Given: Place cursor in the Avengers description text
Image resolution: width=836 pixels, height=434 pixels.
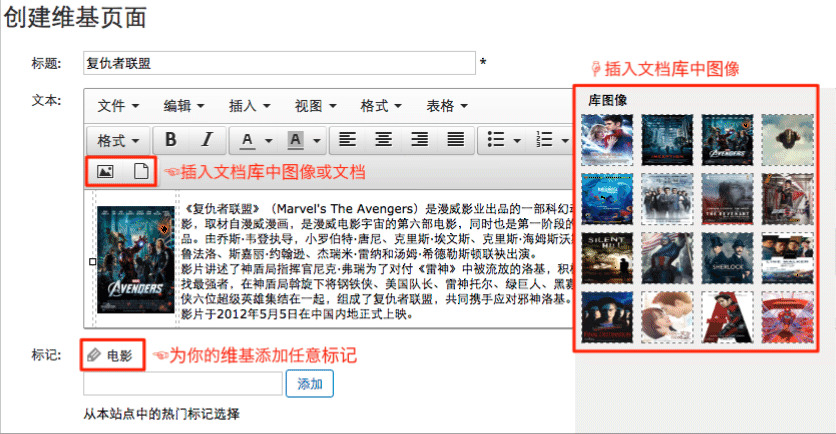Looking at the screenshot, I should click(x=376, y=261).
